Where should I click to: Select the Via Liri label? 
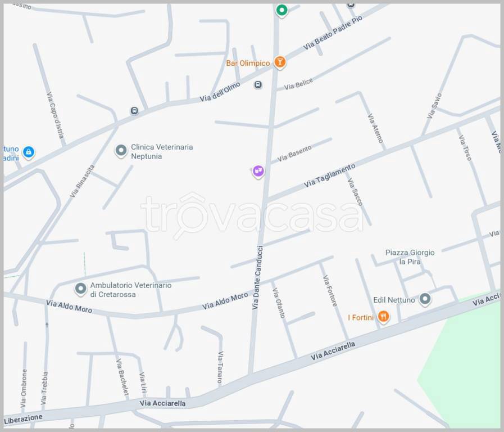pos(143,382)
